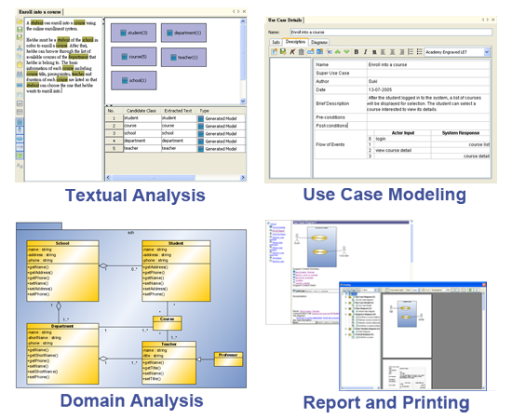The image size is (512, 420).
Task: Click the Candidate Class column header
Action: pyautogui.click(x=141, y=111)
